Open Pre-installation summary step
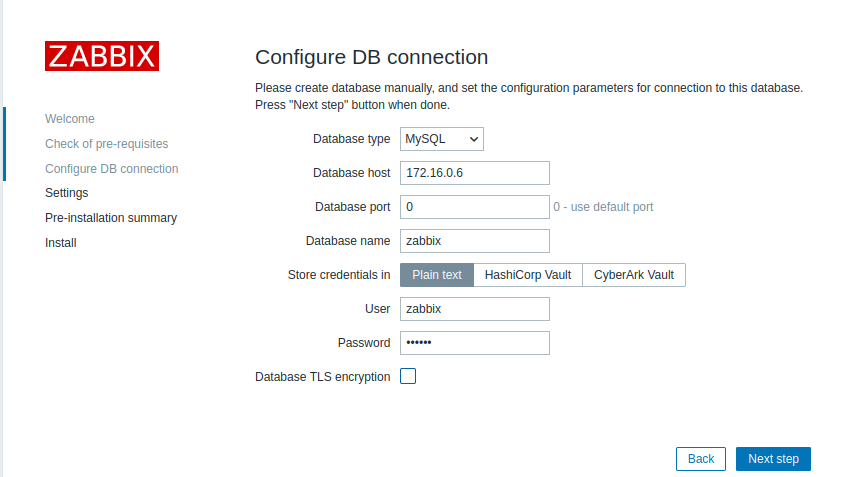Viewport: 852px width, 477px height. [111, 218]
